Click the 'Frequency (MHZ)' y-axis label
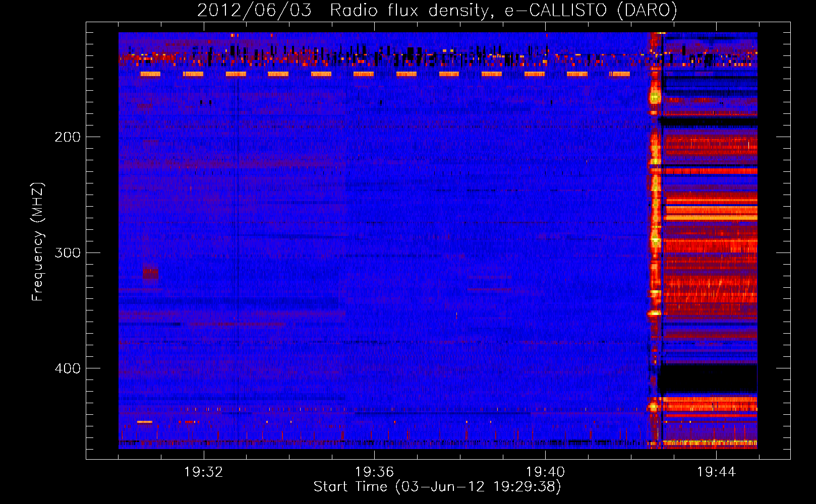This screenshot has width=816, height=504. (38, 241)
